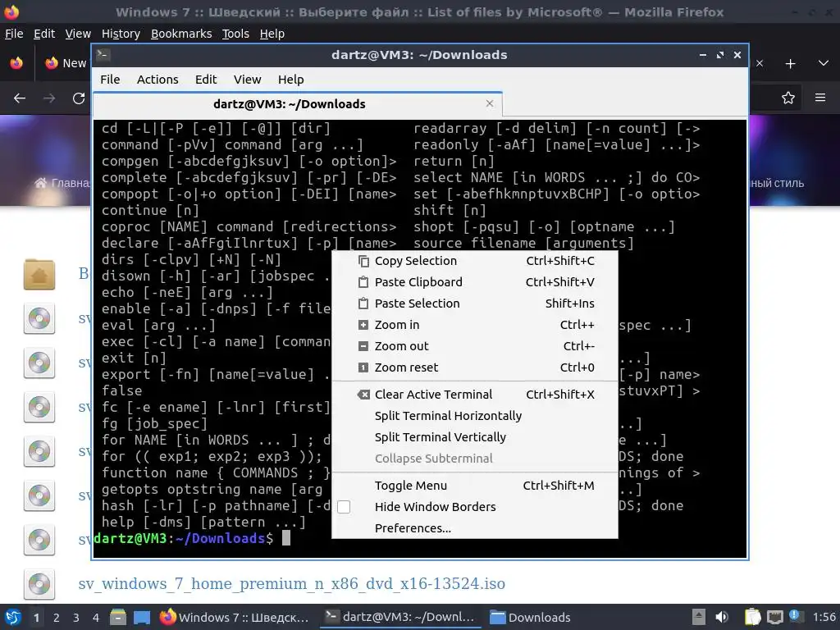Image resolution: width=840 pixels, height=630 pixels.
Task: Launch file manager from taskbar quicklaunch
Action: 118,617
